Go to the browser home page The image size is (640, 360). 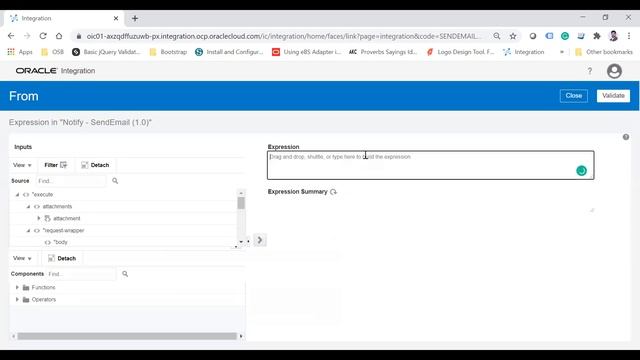coord(59,36)
